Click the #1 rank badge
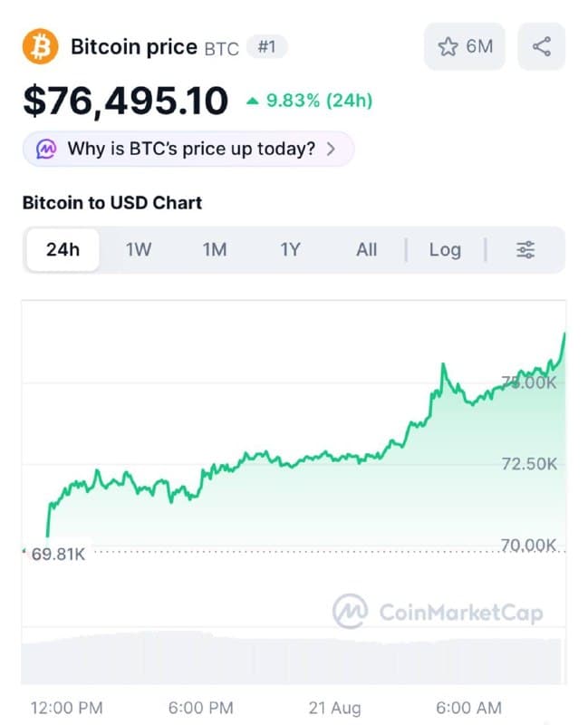 pos(266,47)
